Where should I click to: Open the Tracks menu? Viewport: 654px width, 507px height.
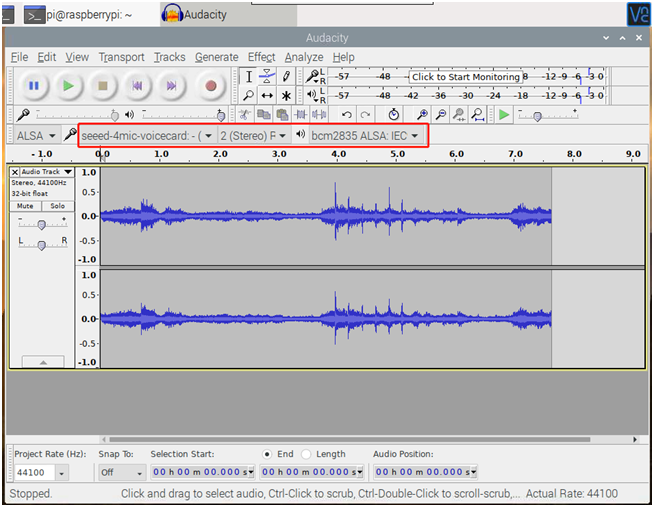pos(170,57)
